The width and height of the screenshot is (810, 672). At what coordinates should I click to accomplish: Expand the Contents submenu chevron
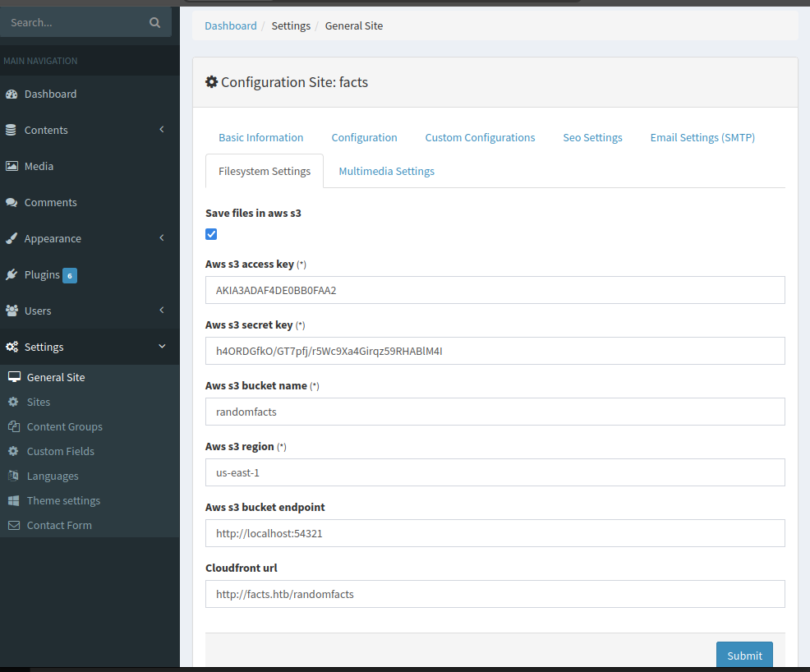tap(162, 129)
